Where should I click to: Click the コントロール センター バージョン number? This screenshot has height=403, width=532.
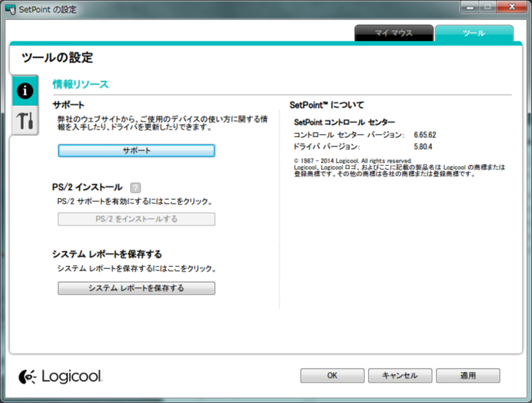point(424,135)
